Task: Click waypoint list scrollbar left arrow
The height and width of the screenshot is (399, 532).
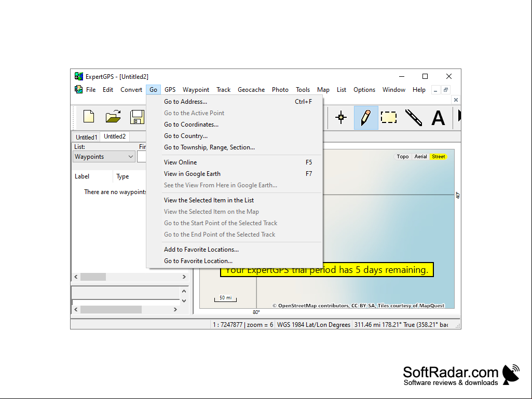Action: (76, 277)
